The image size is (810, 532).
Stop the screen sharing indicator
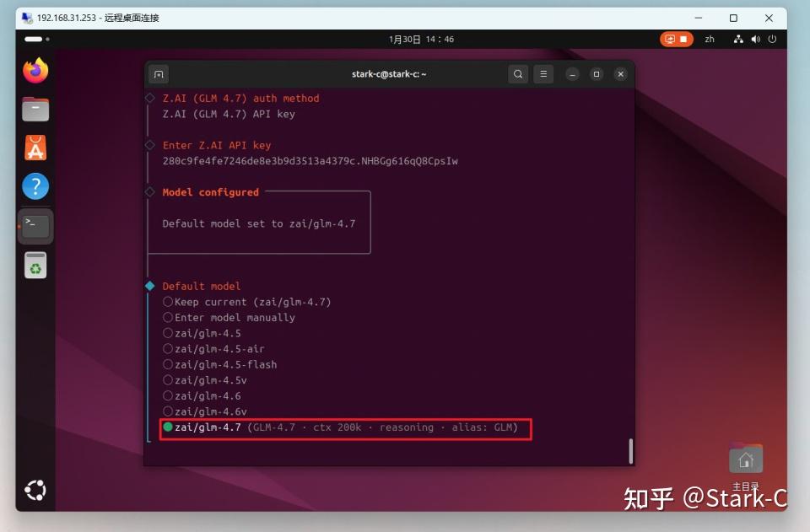point(676,40)
